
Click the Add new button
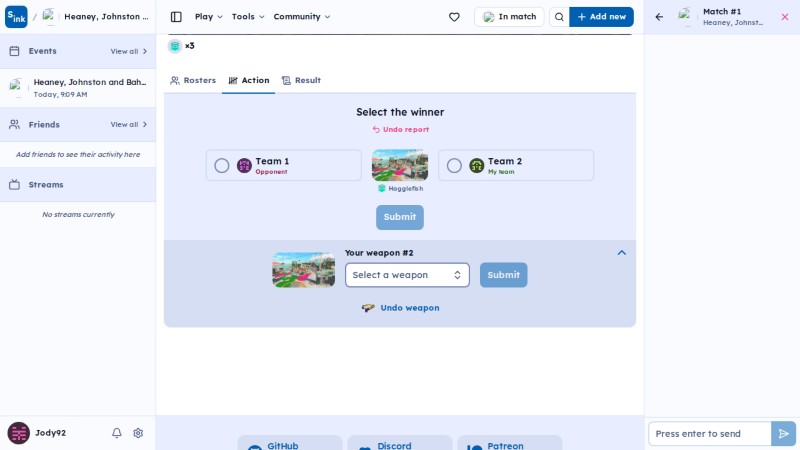[602, 17]
